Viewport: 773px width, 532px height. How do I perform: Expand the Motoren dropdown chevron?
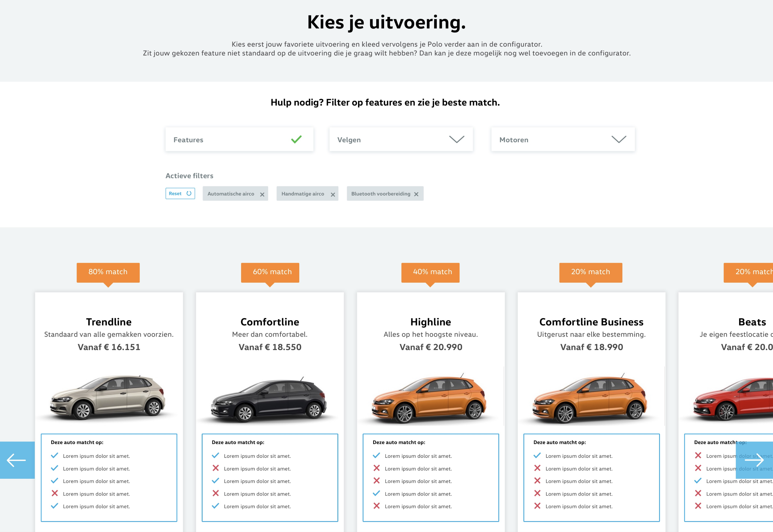[x=619, y=139]
